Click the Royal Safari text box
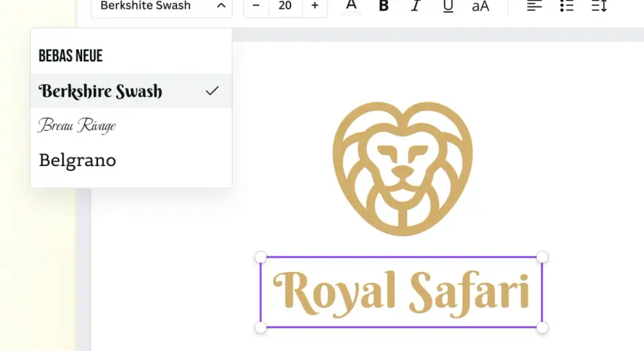Image resolution: width=644 pixels, height=351 pixels. [401, 292]
